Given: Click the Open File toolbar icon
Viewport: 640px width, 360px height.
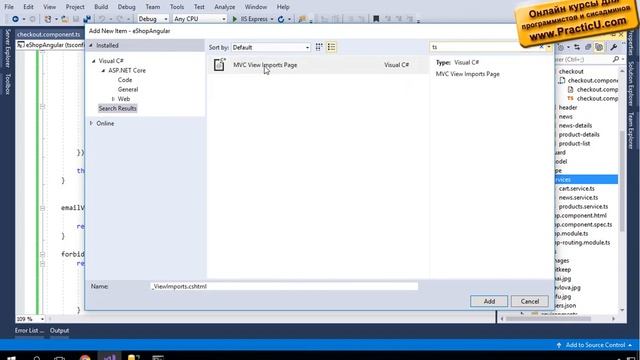Looking at the screenshot, I should (x=65, y=19).
